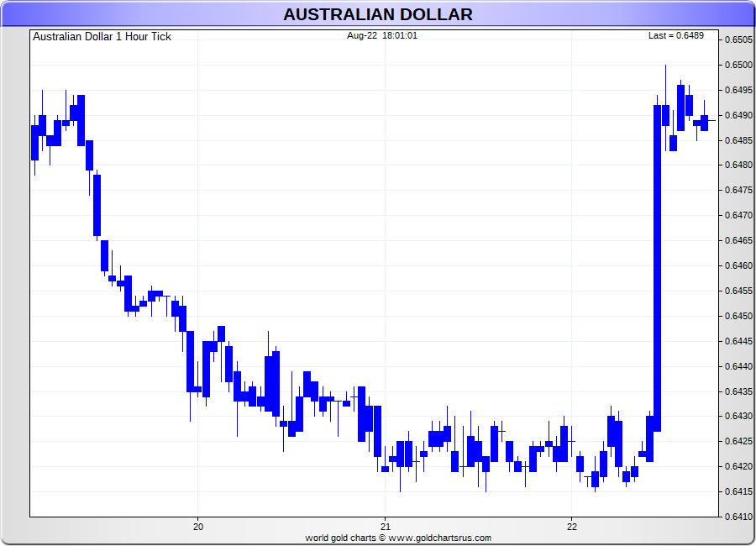756x546 pixels.
Task: Click the 0.6460 price axis label
Action: 738,265
